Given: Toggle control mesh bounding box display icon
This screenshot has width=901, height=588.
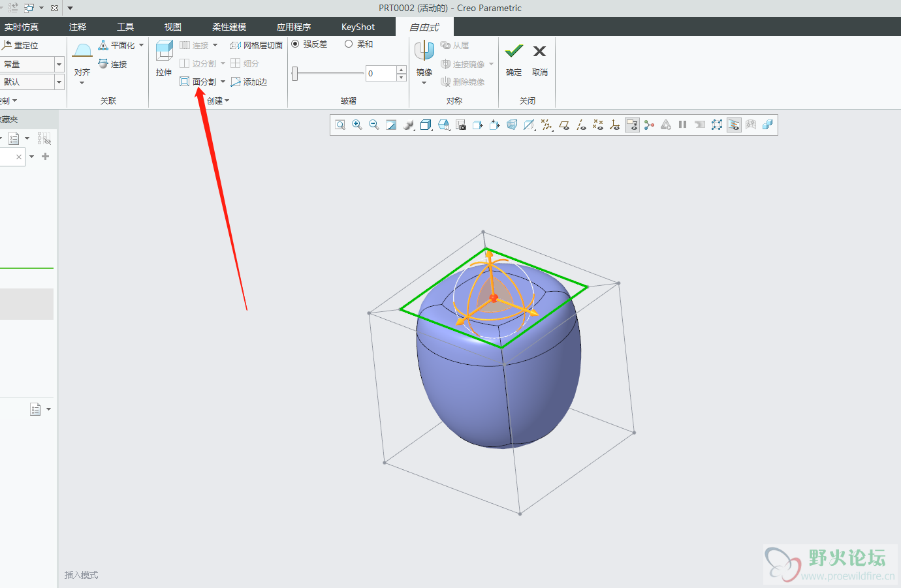Looking at the screenshot, I should (x=717, y=125).
